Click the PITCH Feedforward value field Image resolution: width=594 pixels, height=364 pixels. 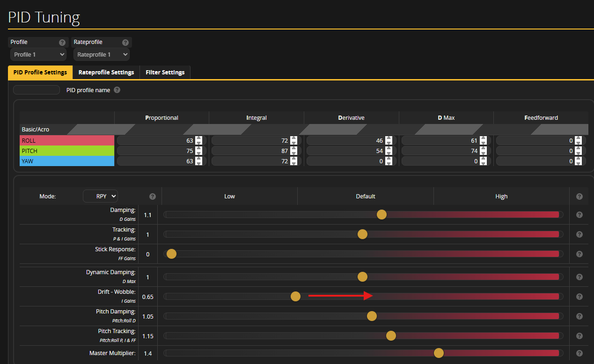click(x=541, y=151)
